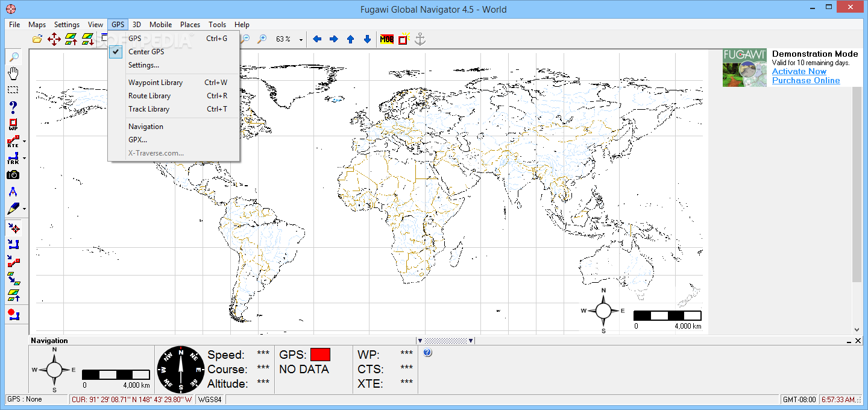Click the left collapse arrow above Navigation panel
Viewport: 868px width, 410px height.
pyautogui.click(x=420, y=341)
